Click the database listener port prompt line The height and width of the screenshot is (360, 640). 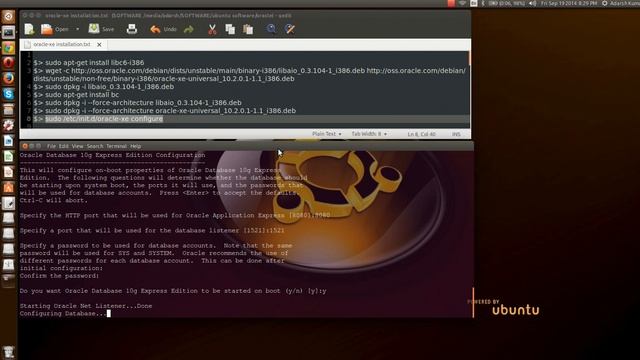pyautogui.click(x=152, y=230)
